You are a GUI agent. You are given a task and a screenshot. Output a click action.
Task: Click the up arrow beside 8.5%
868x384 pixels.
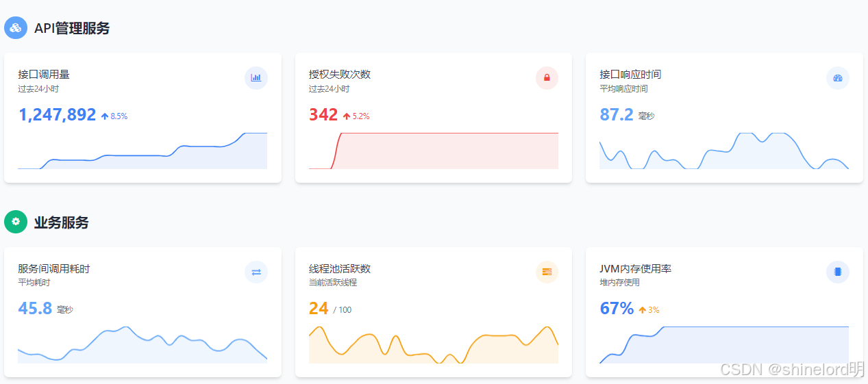pos(105,116)
